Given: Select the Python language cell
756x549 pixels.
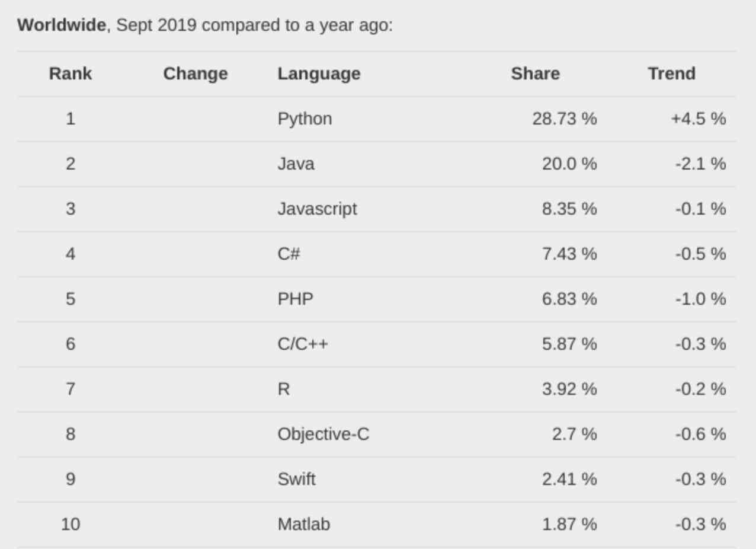Looking at the screenshot, I should coord(305,119).
